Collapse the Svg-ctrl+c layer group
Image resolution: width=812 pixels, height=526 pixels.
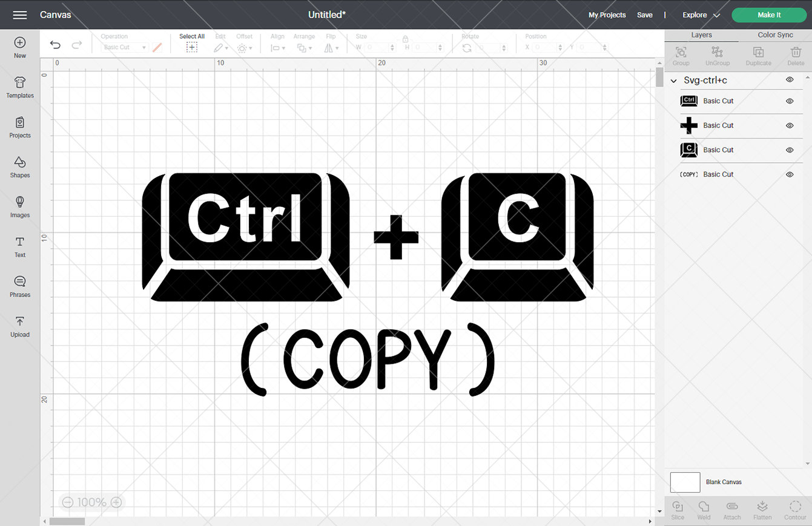[x=673, y=80]
